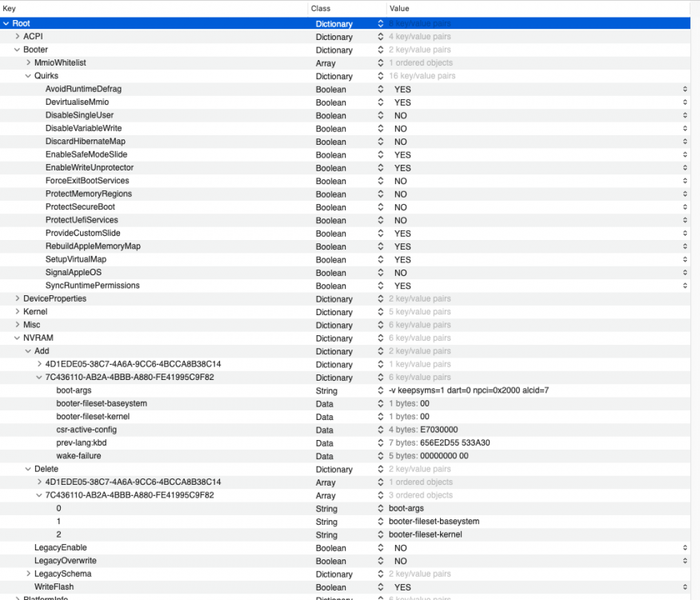The width and height of the screenshot is (700, 600).
Task: Collapse the NVRAM section chevron
Action: 17,338
